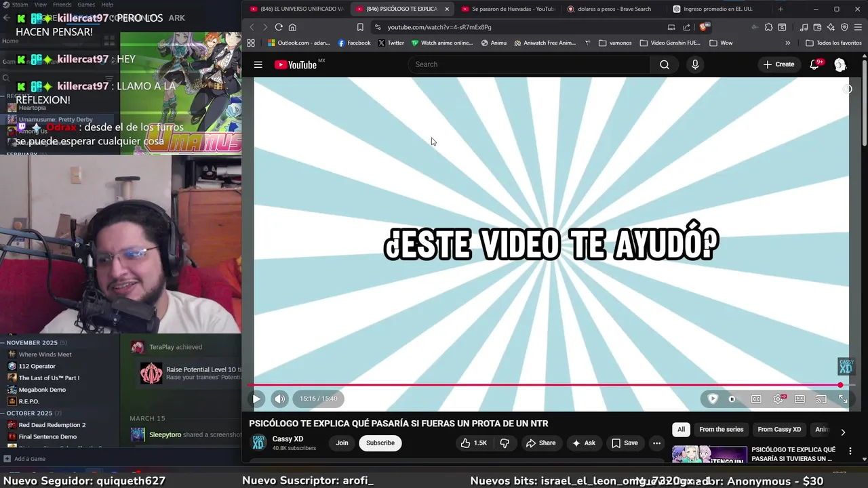
Task: Select the From Cassy XD chip
Action: coord(779,430)
